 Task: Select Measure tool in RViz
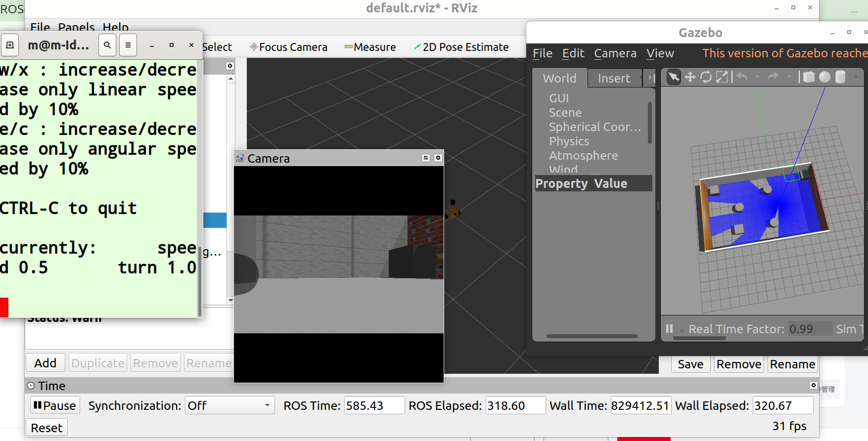point(370,47)
